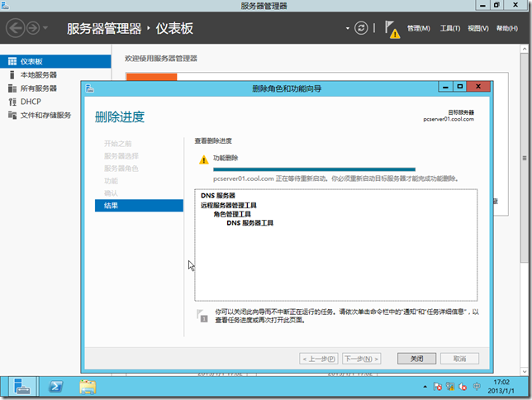532x400 pixels.
Task: Minimize the 删除角色和功能向导 window
Action: point(445,87)
